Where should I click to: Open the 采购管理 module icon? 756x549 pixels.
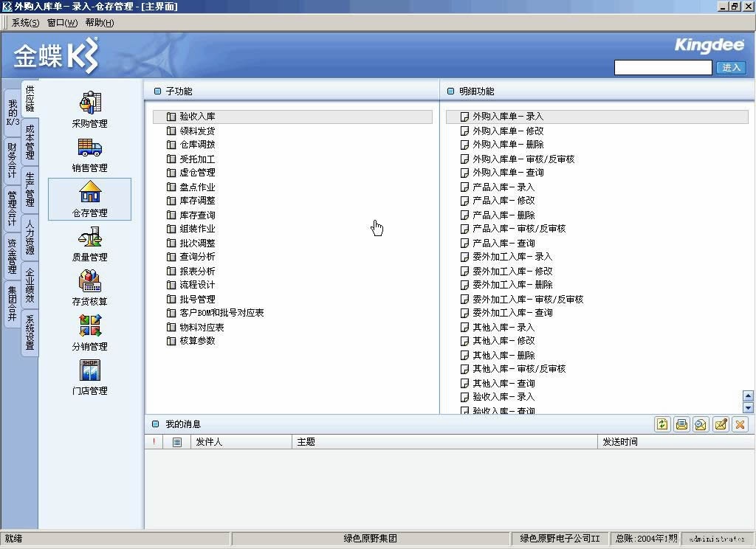[90, 103]
